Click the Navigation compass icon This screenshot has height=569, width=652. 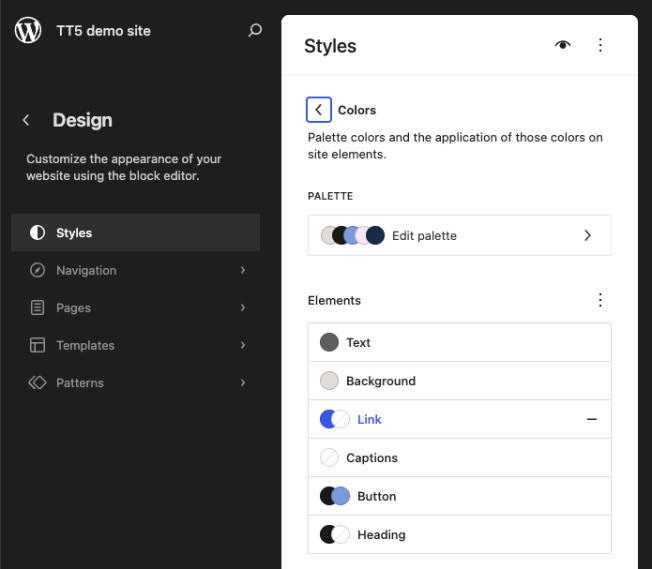37,271
